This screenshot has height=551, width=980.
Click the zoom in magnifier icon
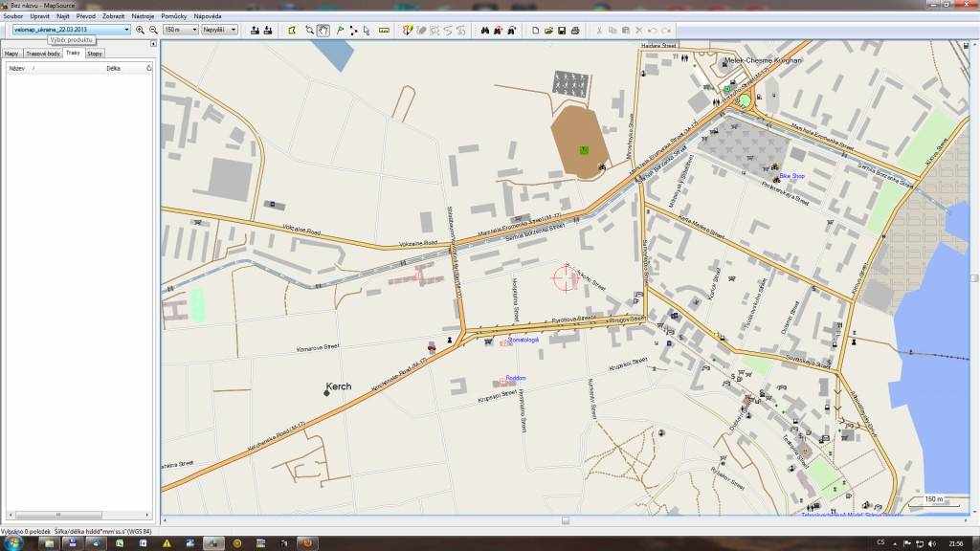(140, 31)
